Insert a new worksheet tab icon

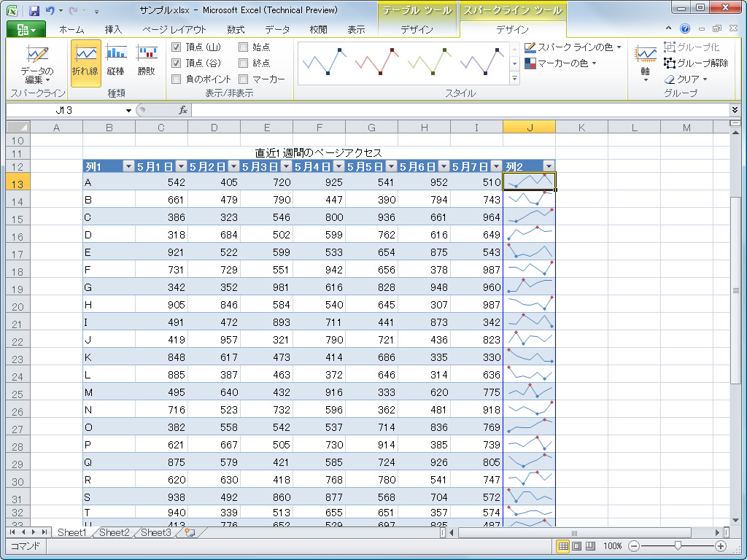(x=190, y=533)
